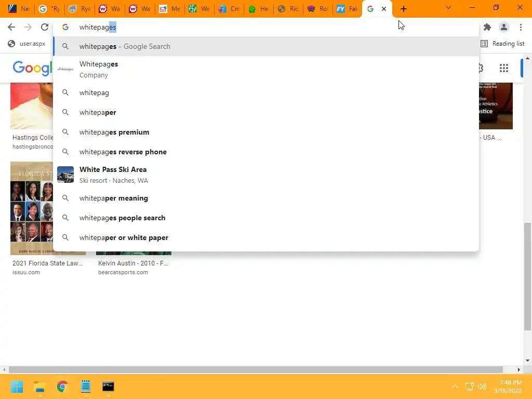Switch to the 'Fak' FY tab

pyautogui.click(x=348, y=9)
